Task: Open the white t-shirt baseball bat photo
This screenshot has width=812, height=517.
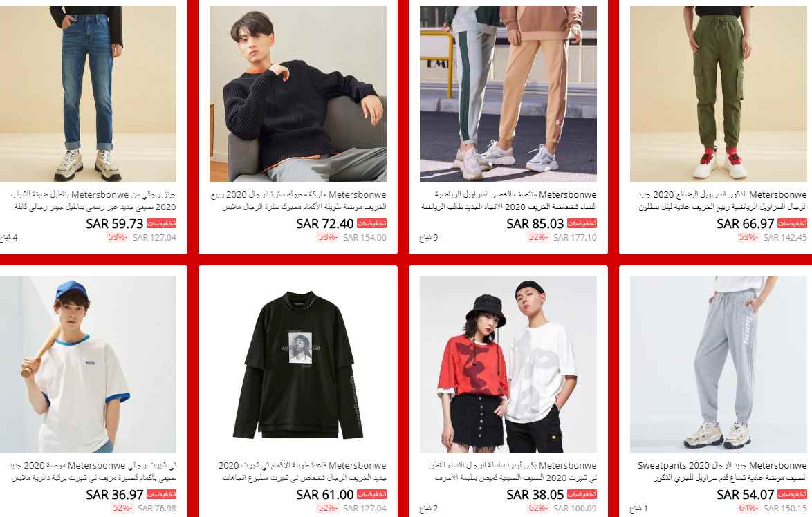Action: click(88, 365)
